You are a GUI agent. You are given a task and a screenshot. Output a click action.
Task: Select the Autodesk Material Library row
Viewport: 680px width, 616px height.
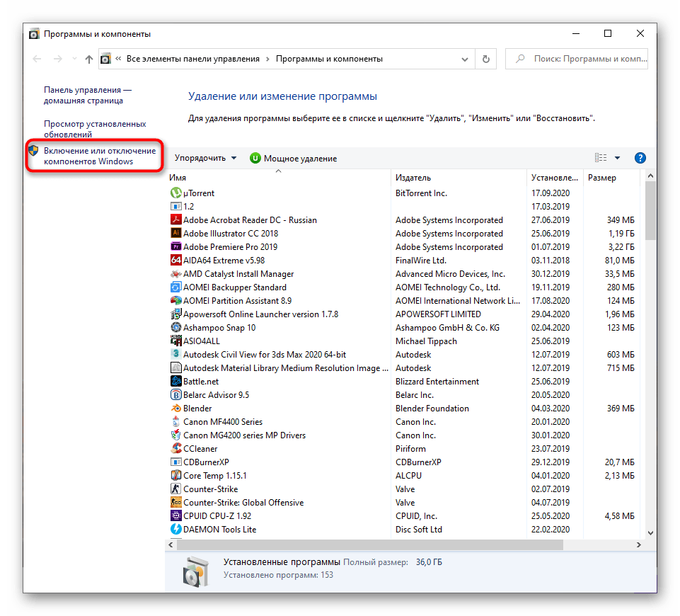coord(403,367)
